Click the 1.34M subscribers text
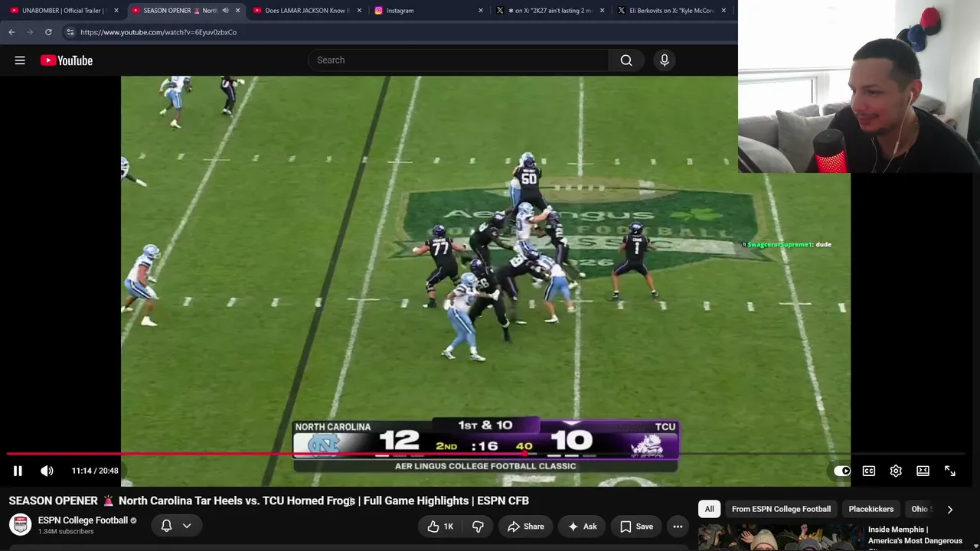The height and width of the screenshot is (551, 980). 66,532
